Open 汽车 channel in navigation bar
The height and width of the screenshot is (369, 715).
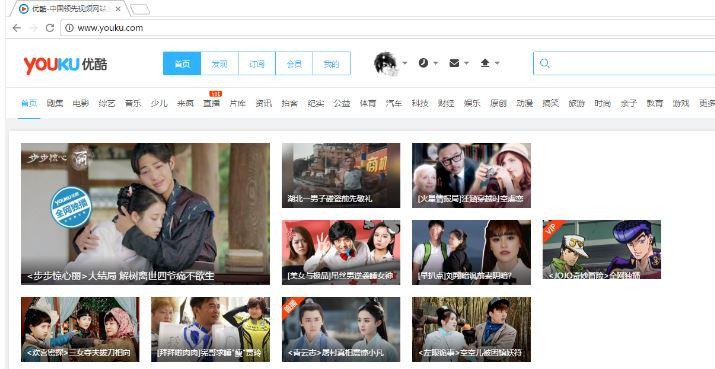coord(394,104)
